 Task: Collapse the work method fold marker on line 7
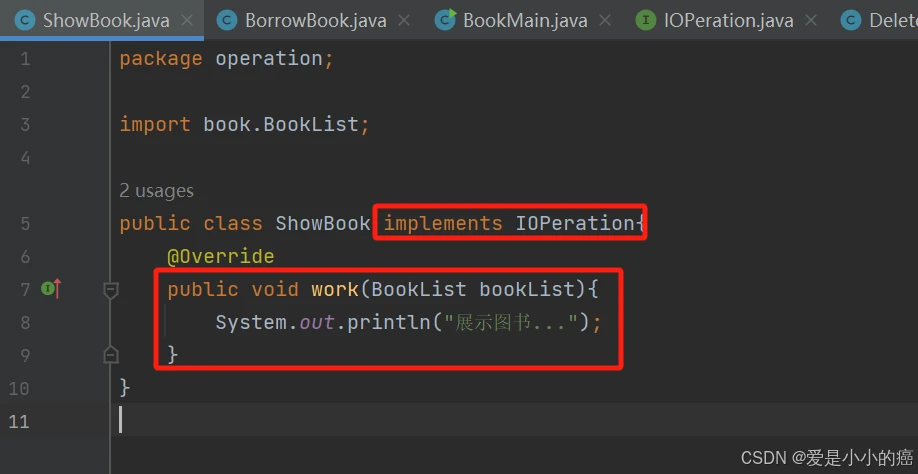(111, 290)
